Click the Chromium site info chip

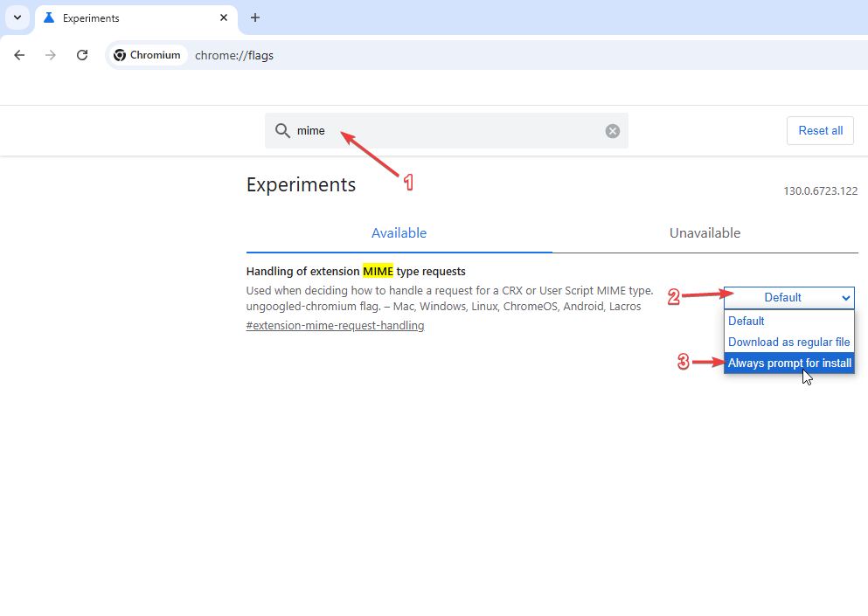point(147,55)
